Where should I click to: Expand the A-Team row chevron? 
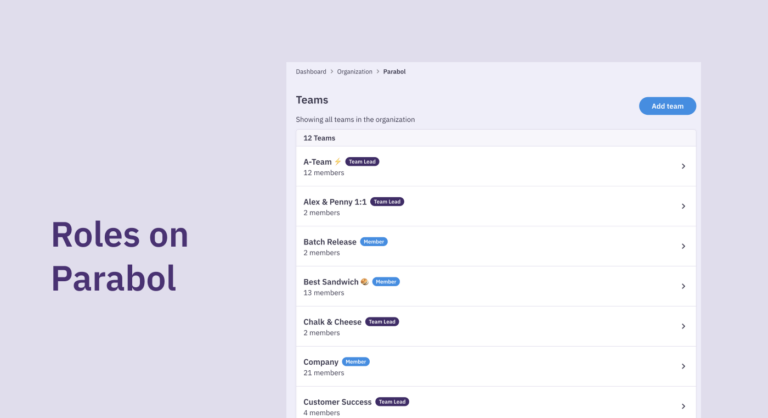pos(683,166)
